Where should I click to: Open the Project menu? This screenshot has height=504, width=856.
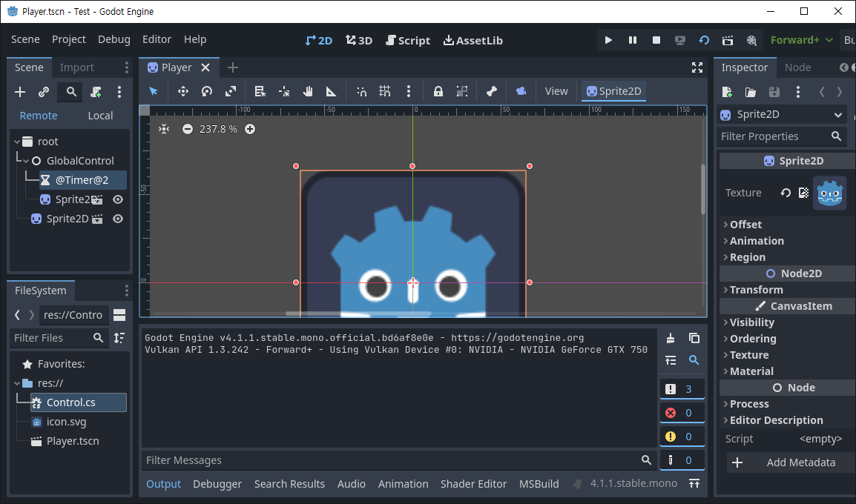tap(69, 39)
